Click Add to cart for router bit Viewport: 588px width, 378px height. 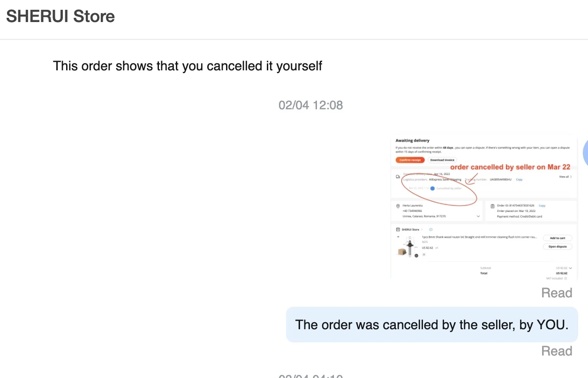[558, 238]
